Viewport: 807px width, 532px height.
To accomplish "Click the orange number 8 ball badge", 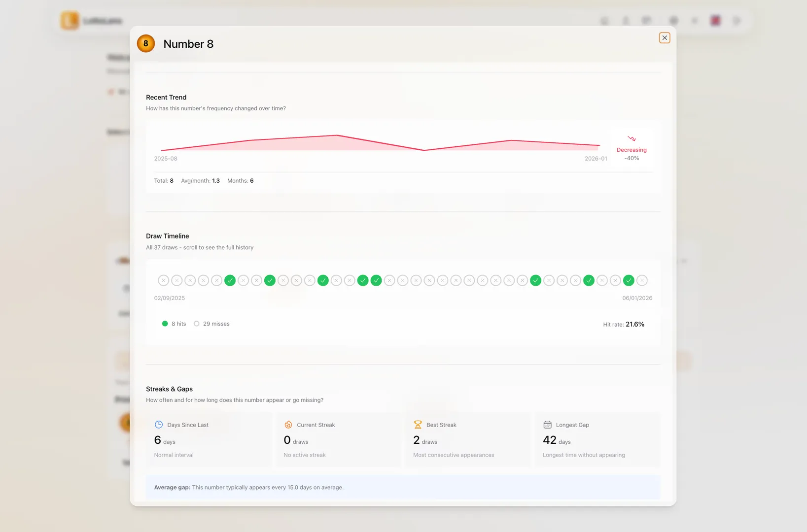I will tap(146, 43).
